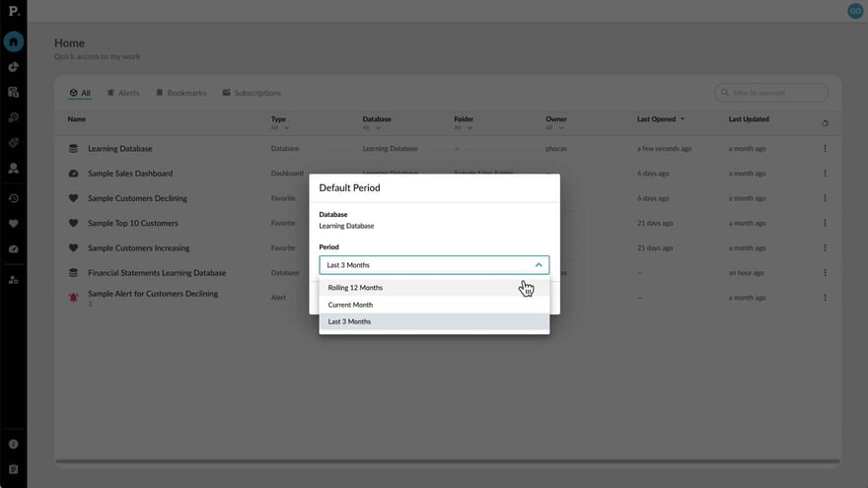
Task: Choose Current Month option
Action: coord(434,305)
